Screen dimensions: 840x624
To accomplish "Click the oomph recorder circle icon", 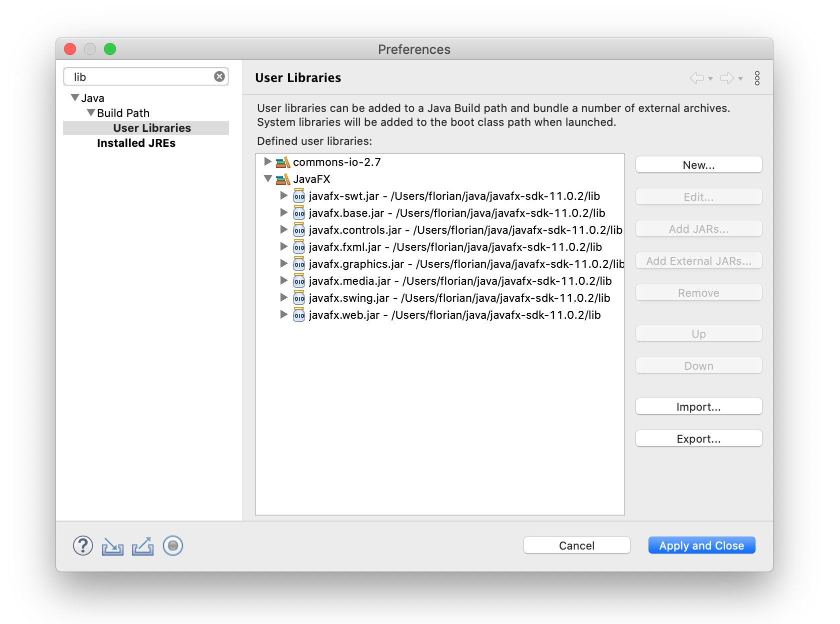I will [x=173, y=546].
